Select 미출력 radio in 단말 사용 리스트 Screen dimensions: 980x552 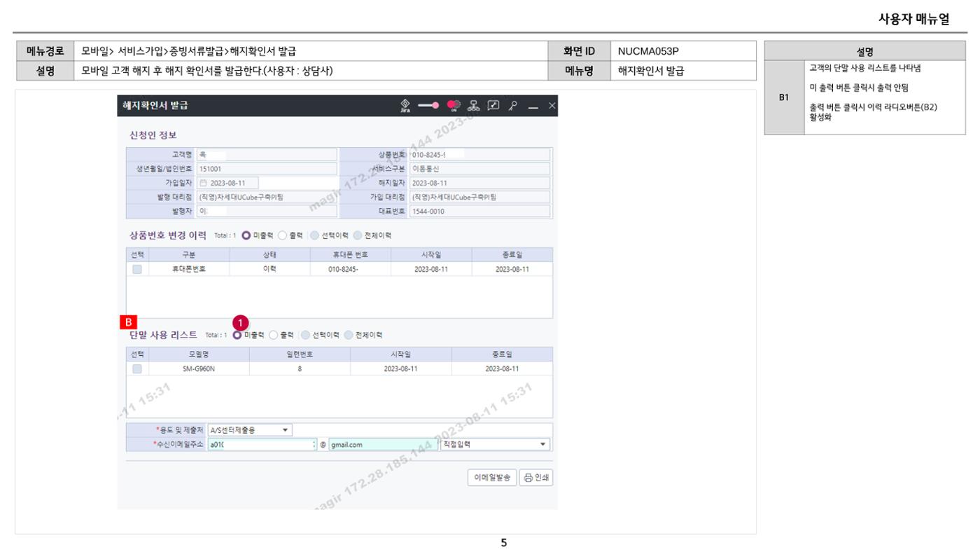pyautogui.click(x=237, y=335)
